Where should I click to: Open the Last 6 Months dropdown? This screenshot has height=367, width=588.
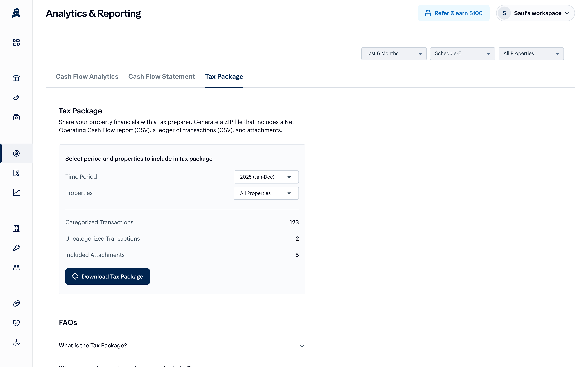(x=394, y=54)
